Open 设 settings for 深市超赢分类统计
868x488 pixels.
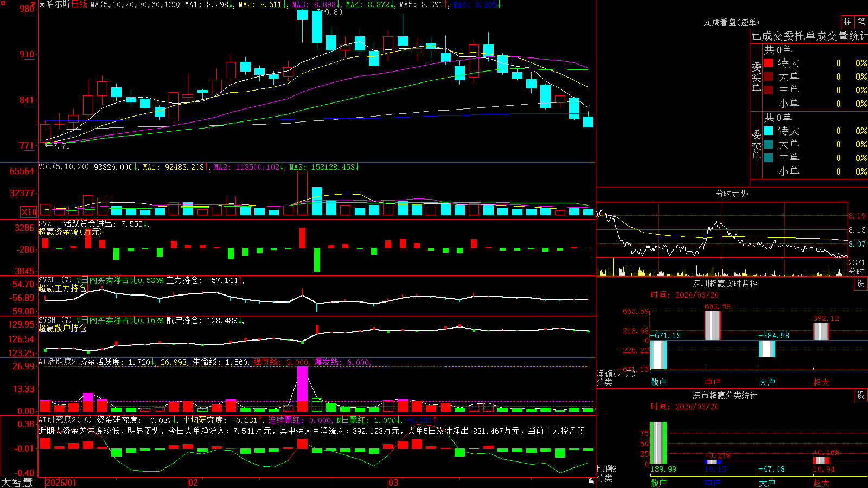point(861,395)
